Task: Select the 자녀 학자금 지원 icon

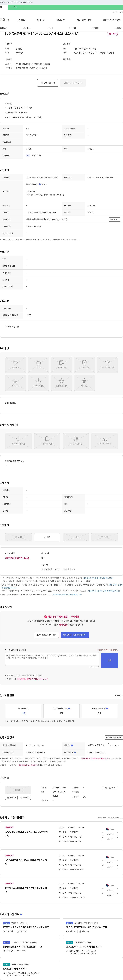Action: click(x=107, y=365)
